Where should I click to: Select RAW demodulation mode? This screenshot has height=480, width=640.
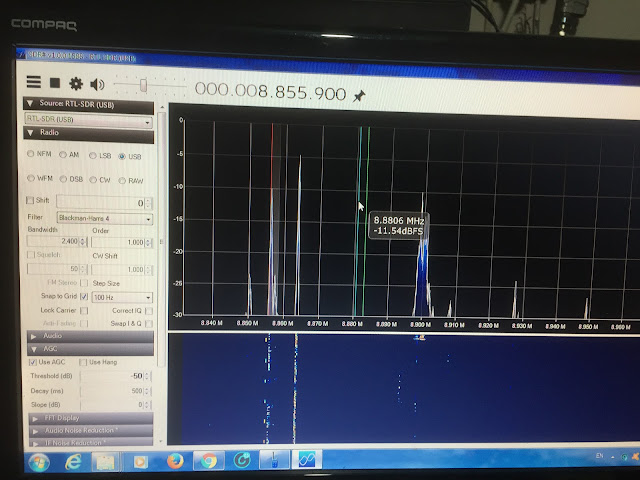[131, 181]
